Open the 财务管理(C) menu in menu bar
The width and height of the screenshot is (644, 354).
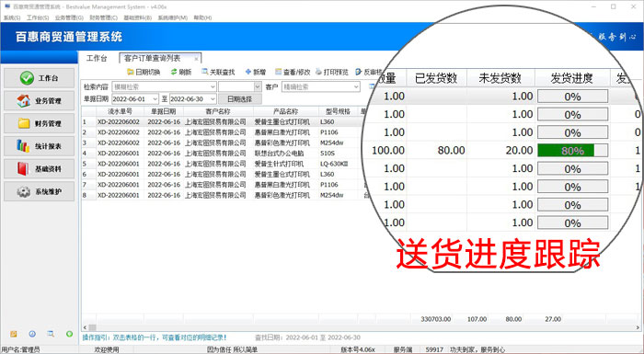coord(103,17)
